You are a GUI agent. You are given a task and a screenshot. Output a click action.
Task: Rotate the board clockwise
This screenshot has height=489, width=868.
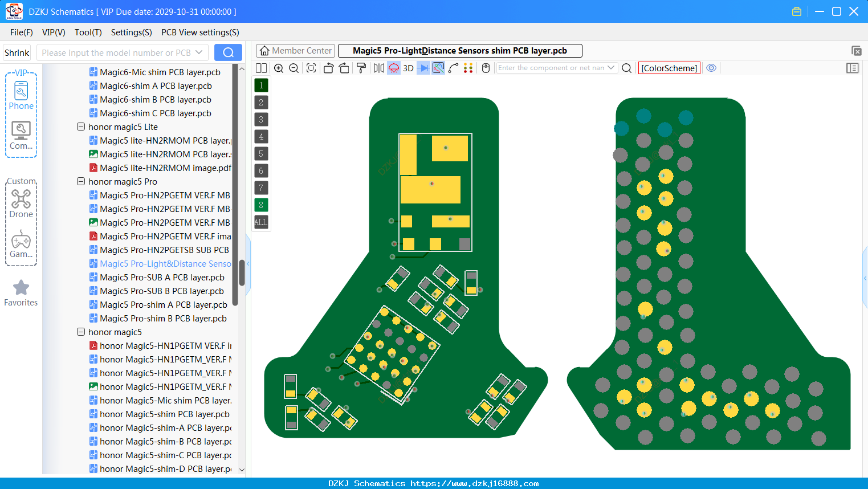pyautogui.click(x=344, y=68)
